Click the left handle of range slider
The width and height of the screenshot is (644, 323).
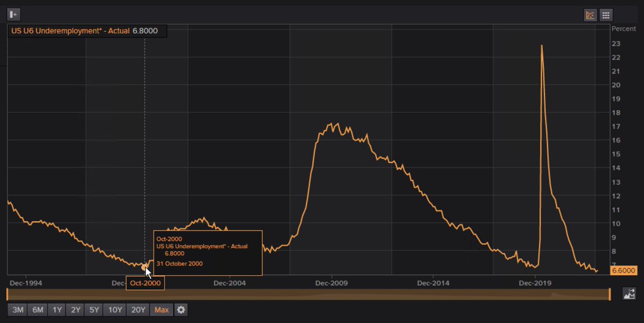(x=7, y=294)
